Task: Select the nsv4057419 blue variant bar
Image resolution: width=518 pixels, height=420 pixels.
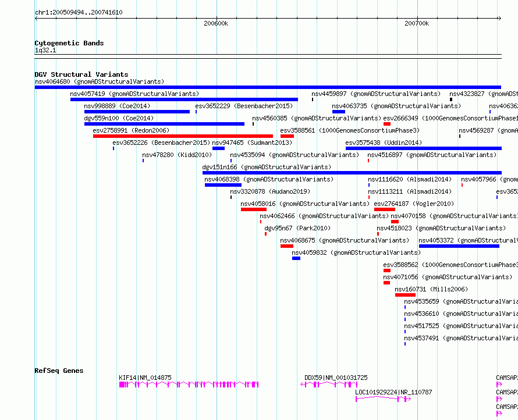Action: point(184,99)
